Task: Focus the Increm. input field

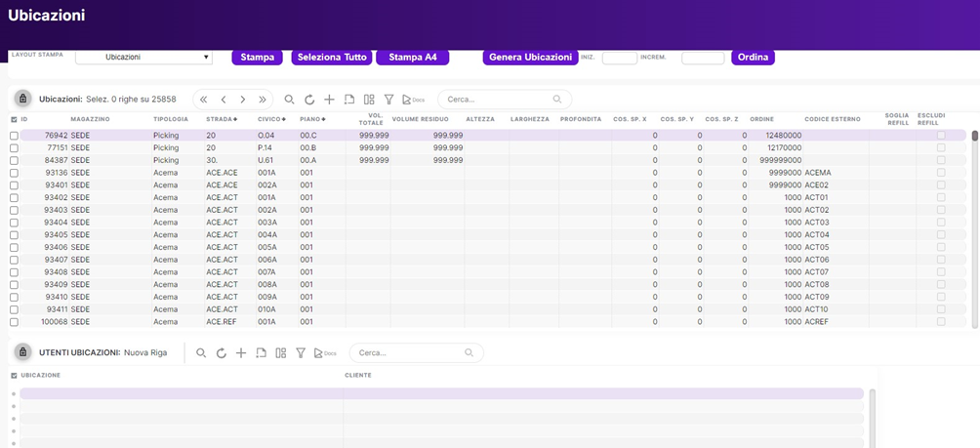Action: tap(703, 59)
